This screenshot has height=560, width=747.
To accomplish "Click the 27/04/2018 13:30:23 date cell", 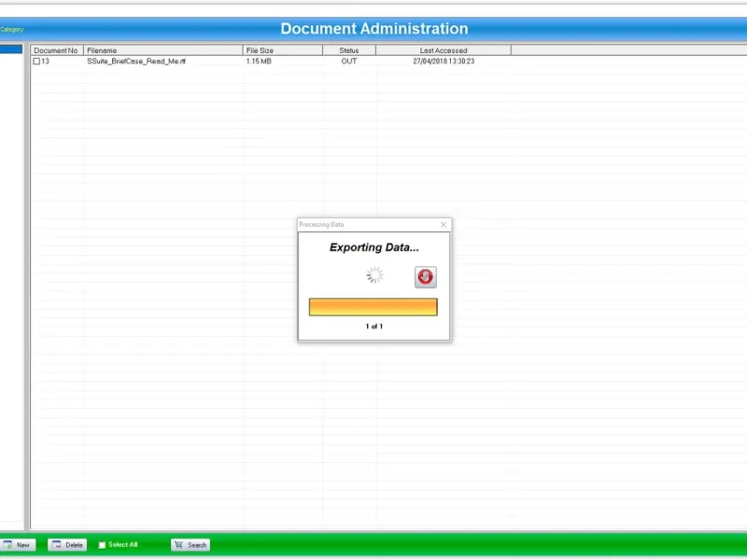I will (x=444, y=62).
